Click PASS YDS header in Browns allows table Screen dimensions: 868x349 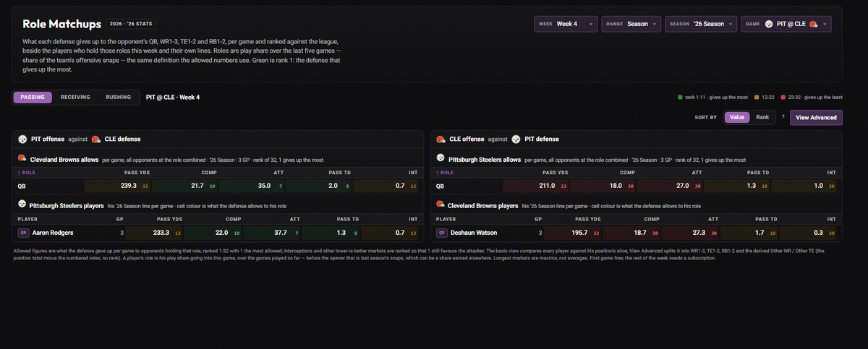[137, 173]
